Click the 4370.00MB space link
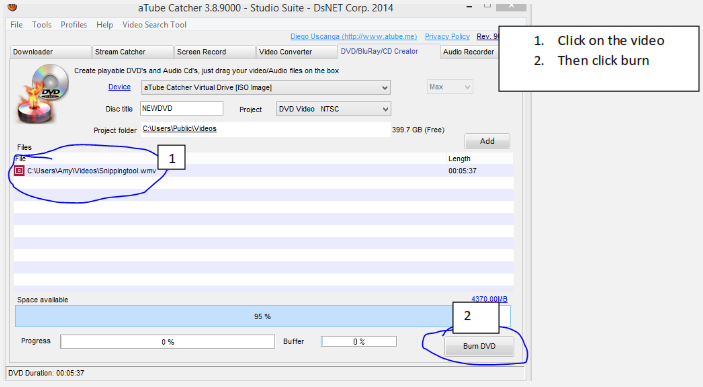Screen dimensions: 703x387 pos(489,299)
